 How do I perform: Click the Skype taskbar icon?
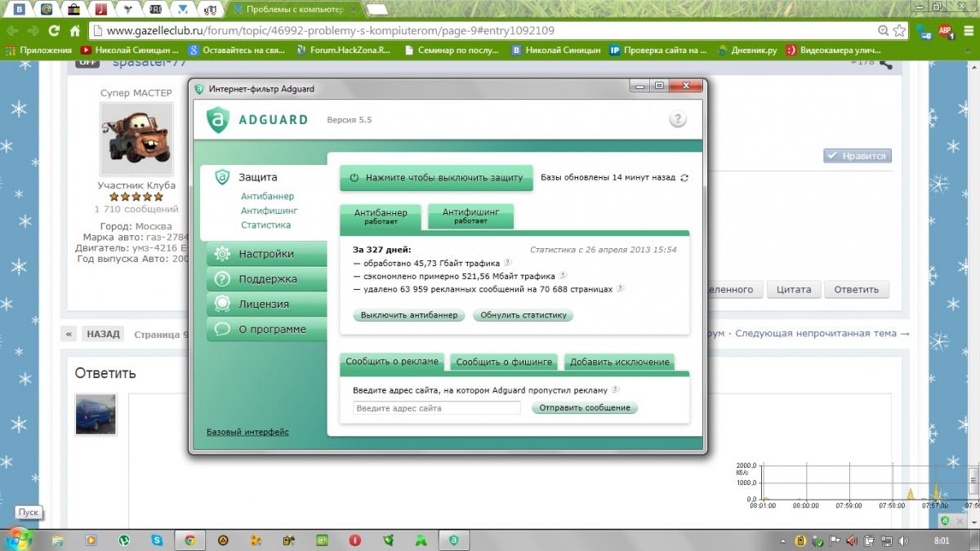157,540
